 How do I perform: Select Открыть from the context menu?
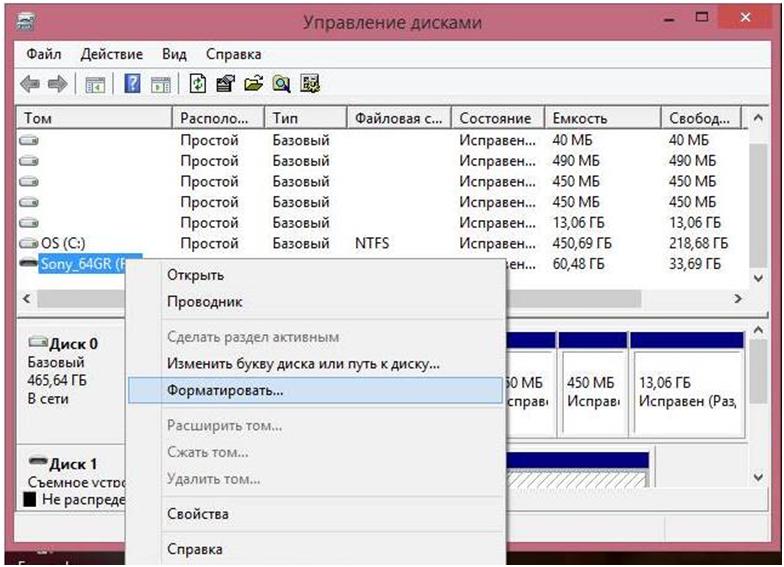click(x=195, y=275)
